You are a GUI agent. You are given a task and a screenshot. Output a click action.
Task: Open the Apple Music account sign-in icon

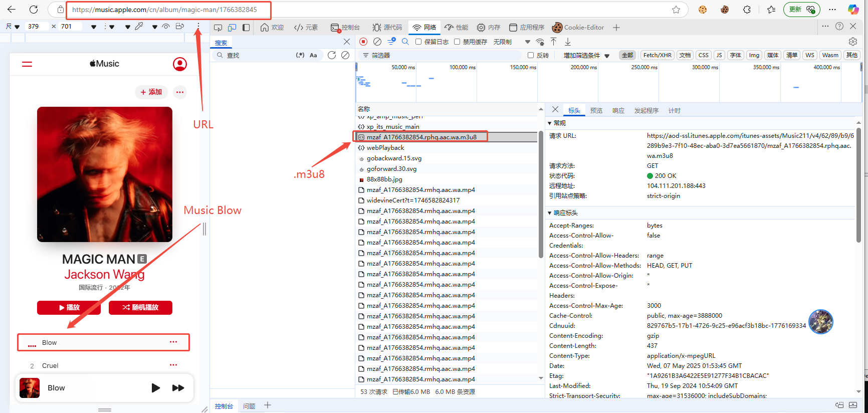click(x=180, y=64)
